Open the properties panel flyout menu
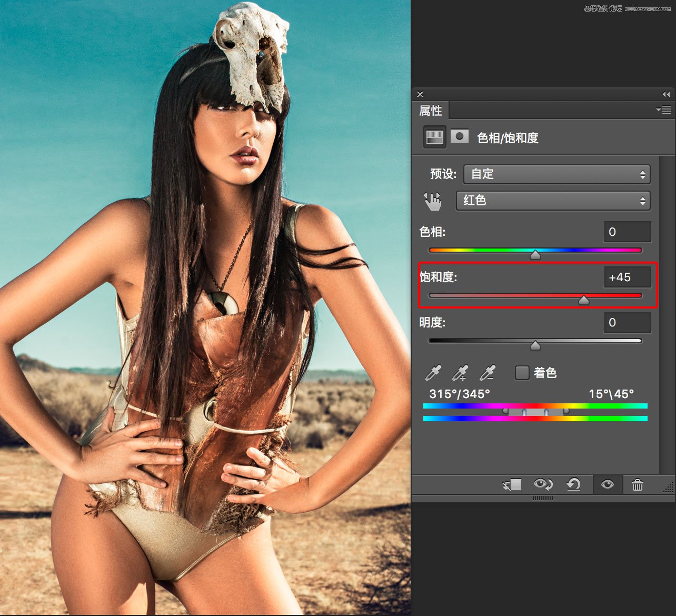The image size is (676, 616). (664, 110)
